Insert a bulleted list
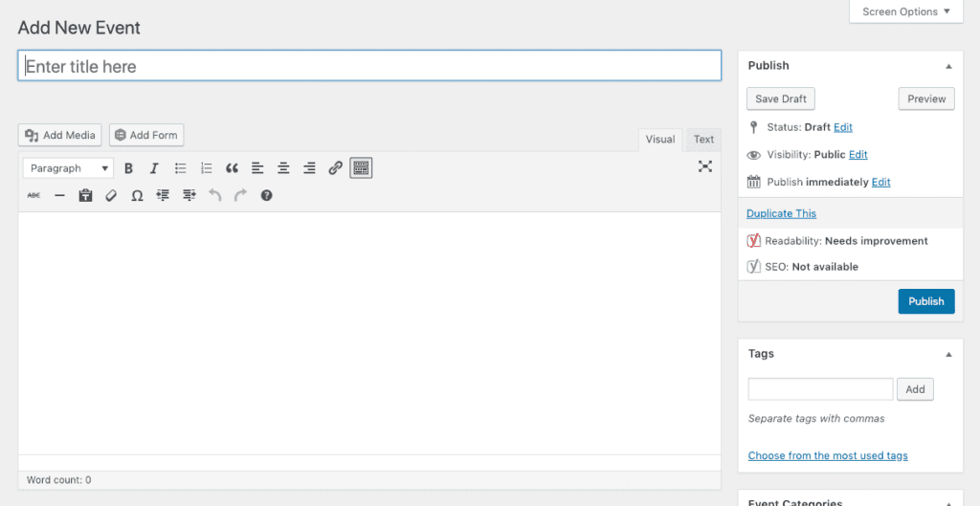This screenshot has height=506, width=980. pyautogui.click(x=180, y=168)
